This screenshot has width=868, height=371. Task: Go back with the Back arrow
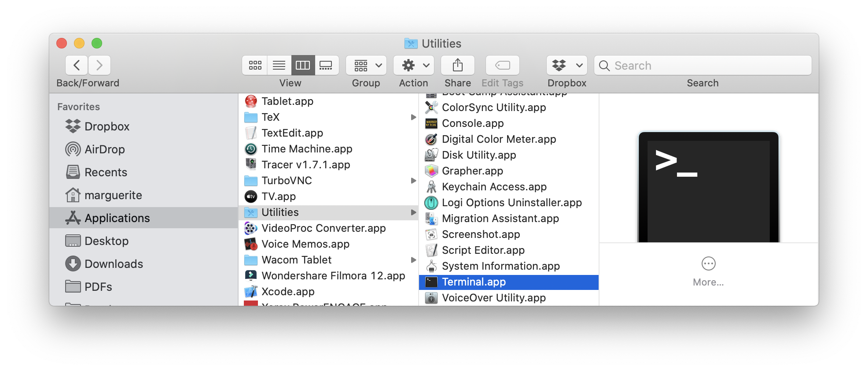(77, 66)
